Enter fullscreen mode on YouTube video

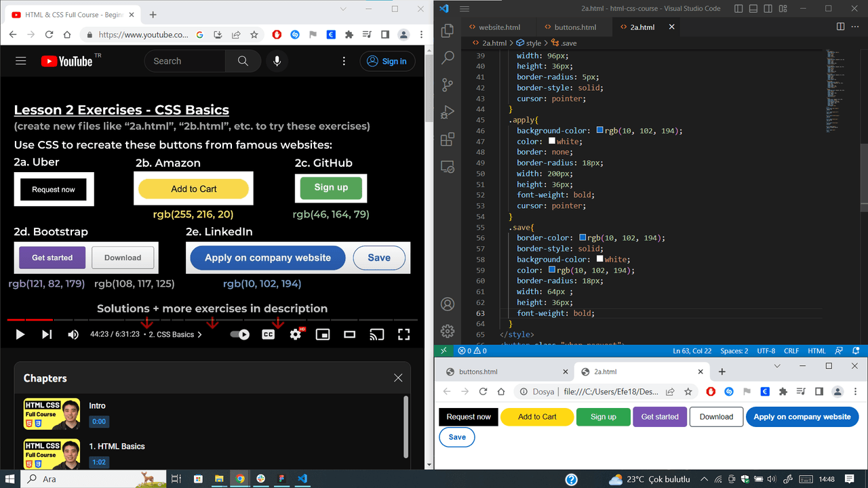click(403, 334)
